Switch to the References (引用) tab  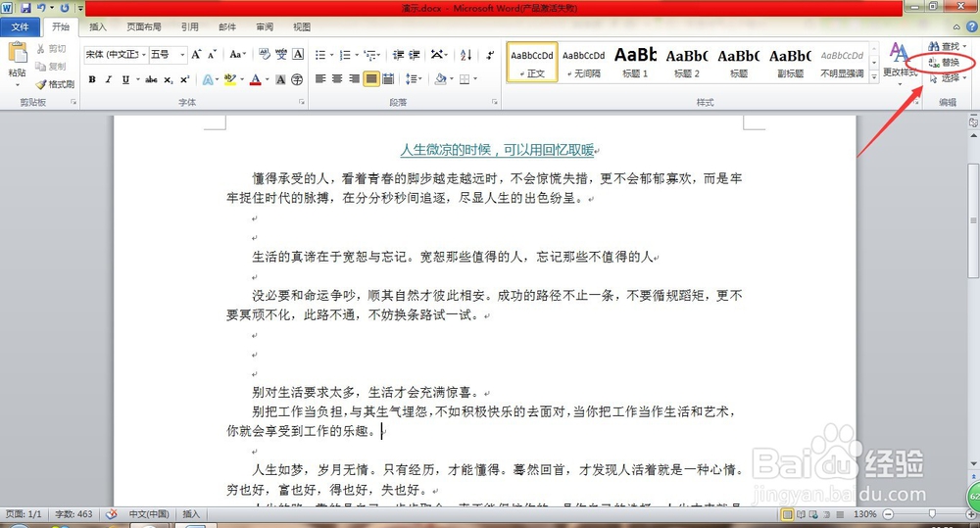tap(190, 26)
